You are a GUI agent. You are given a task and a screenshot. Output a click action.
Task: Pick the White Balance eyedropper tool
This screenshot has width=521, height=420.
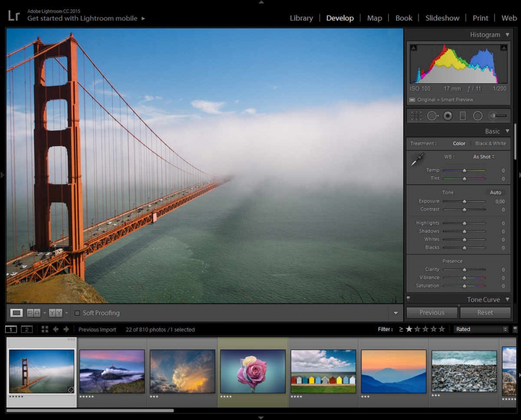coord(417,159)
